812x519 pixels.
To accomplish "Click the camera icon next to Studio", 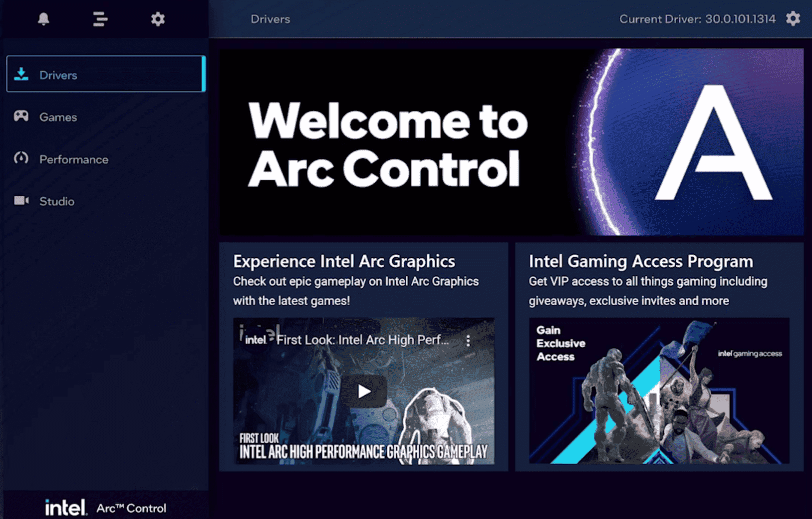I will [21, 201].
